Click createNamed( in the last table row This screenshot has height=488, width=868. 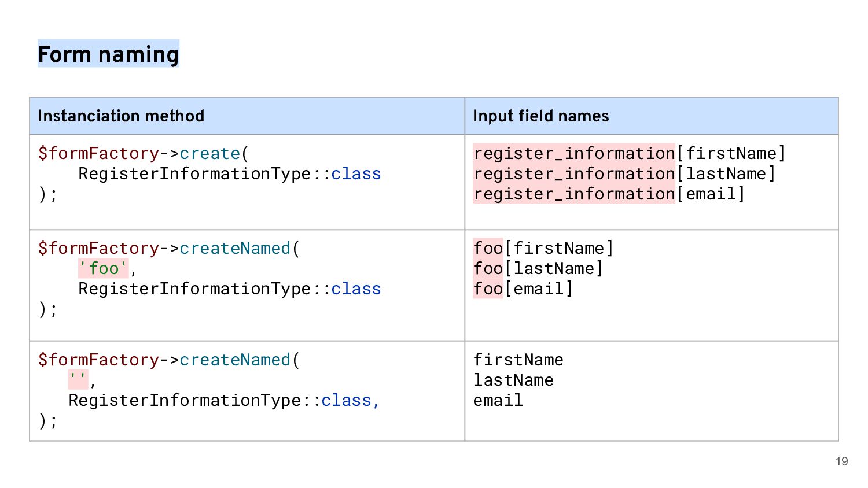(240, 360)
